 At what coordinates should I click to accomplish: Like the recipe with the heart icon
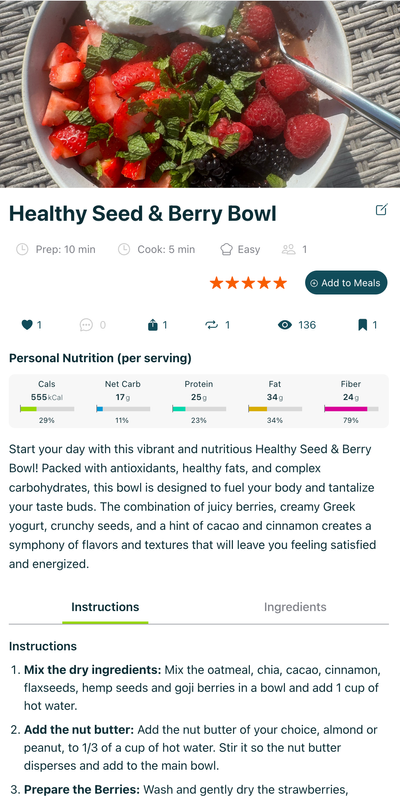click(27, 325)
